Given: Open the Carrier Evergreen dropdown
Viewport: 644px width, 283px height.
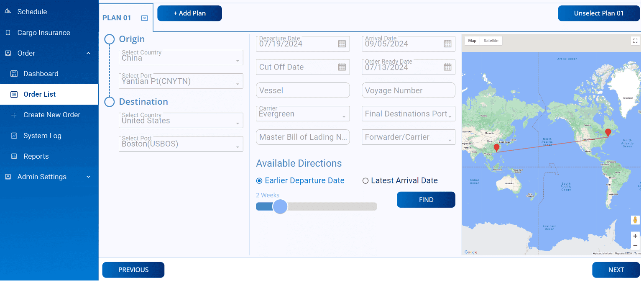Looking at the screenshot, I should tap(303, 113).
